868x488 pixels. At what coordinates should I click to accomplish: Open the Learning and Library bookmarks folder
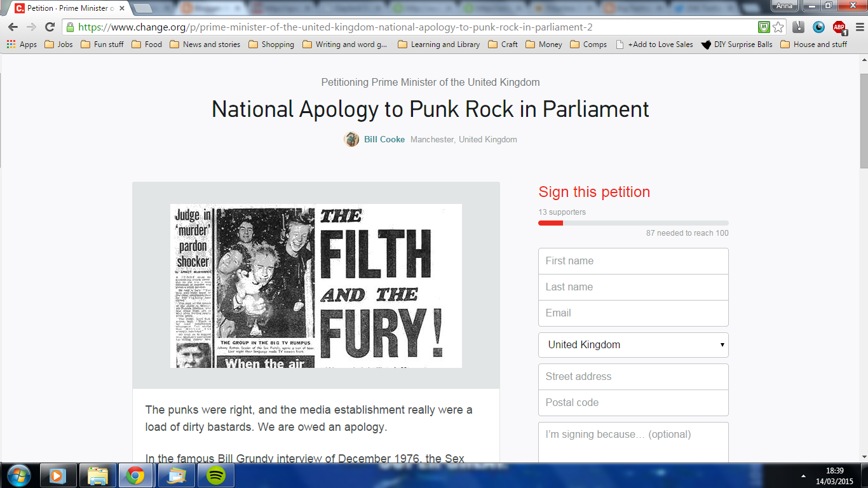(x=438, y=44)
